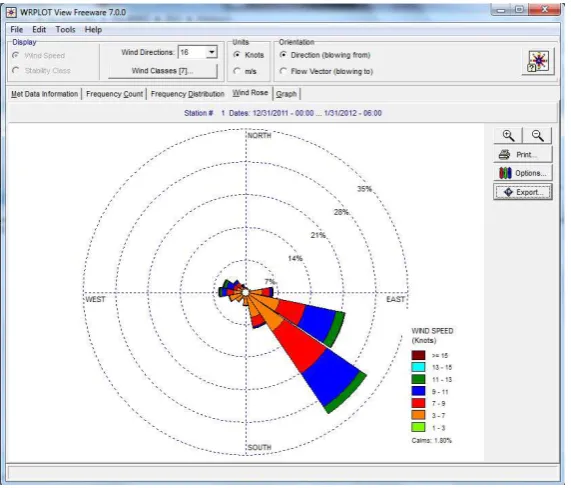The width and height of the screenshot is (571, 488).
Task: Switch to Met Data Information tab
Action: click(44, 94)
